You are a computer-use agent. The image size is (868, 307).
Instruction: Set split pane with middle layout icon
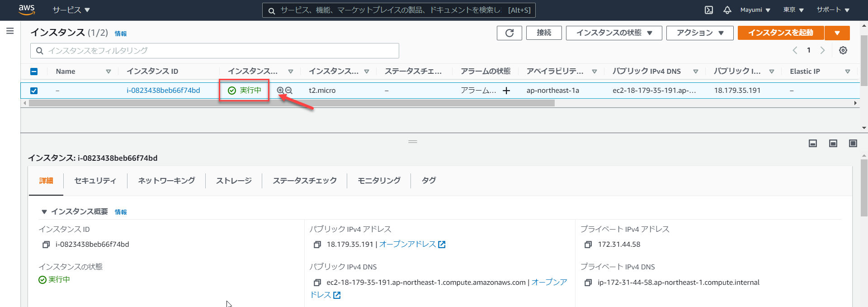pyautogui.click(x=833, y=144)
